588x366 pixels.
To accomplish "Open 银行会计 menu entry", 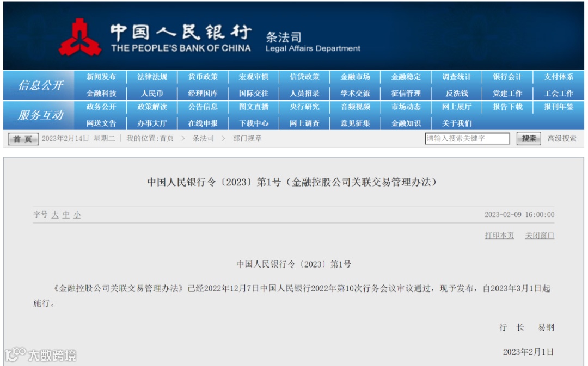I will 507,77.
